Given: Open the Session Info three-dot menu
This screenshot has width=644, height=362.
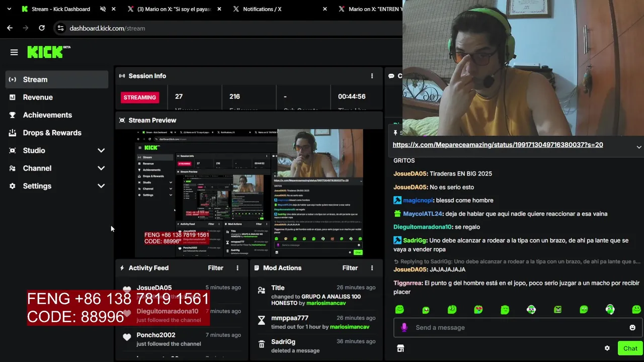Looking at the screenshot, I should pyautogui.click(x=372, y=76).
